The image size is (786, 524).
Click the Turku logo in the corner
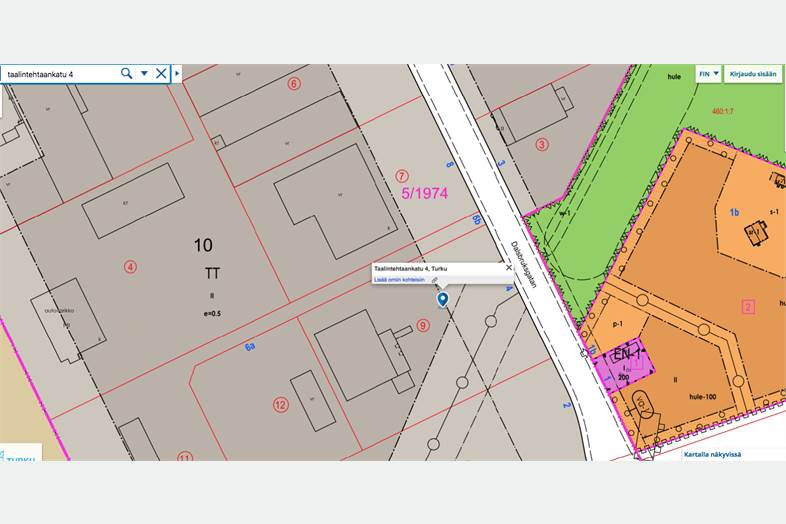(x=20, y=455)
